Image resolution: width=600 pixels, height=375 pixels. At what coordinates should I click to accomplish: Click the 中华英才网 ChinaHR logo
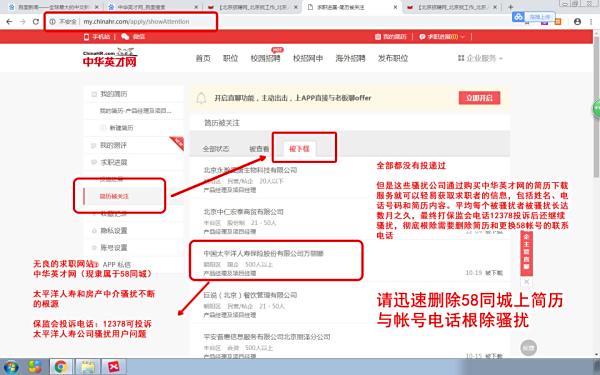point(110,58)
